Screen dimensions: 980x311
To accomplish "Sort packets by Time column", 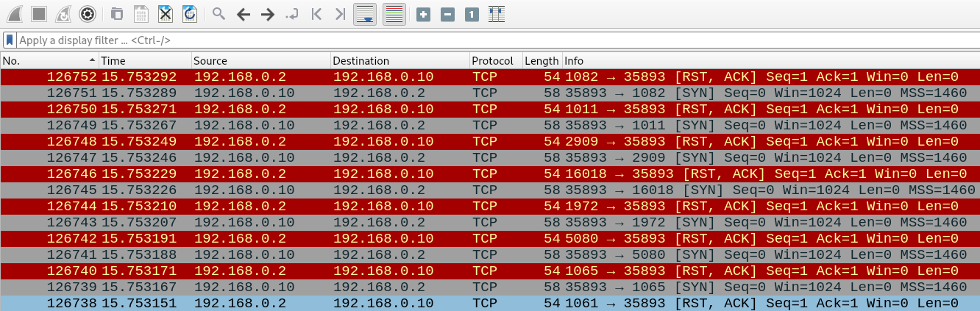I will 145,61.
